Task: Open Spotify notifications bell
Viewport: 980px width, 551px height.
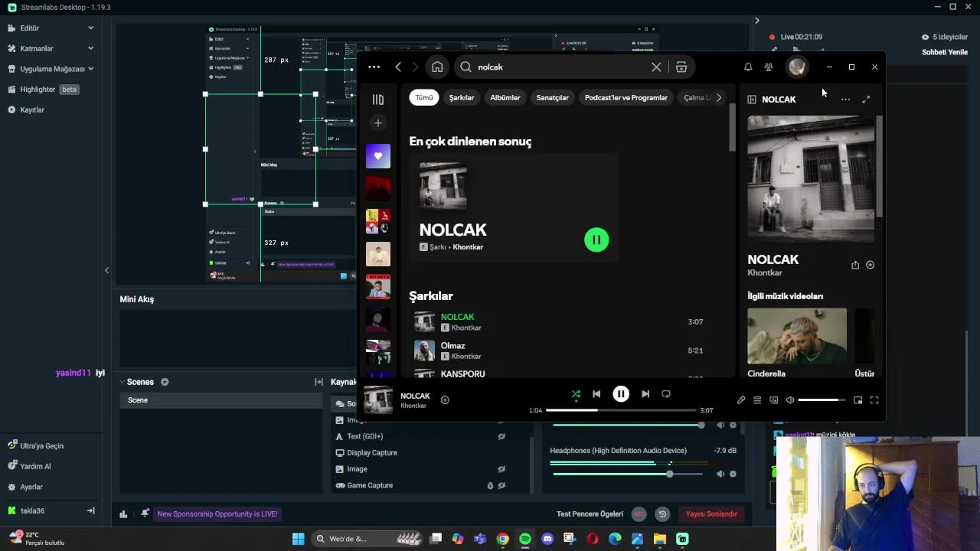Action: tap(748, 67)
